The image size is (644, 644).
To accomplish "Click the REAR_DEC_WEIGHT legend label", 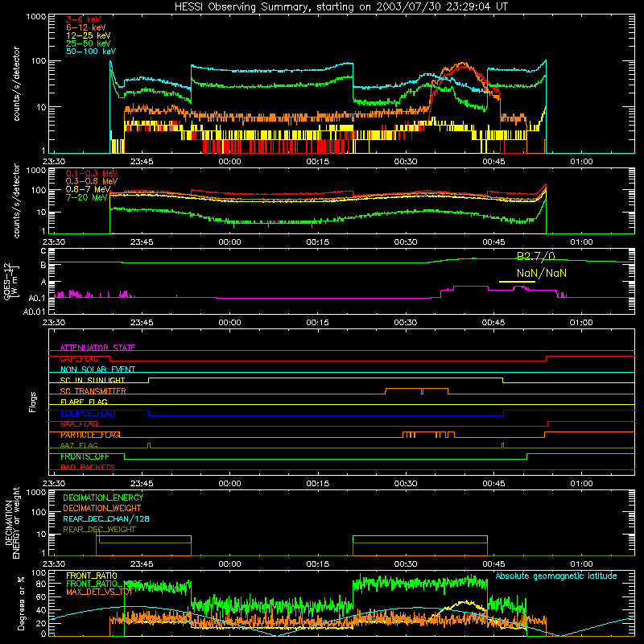I will pos(99,530).
